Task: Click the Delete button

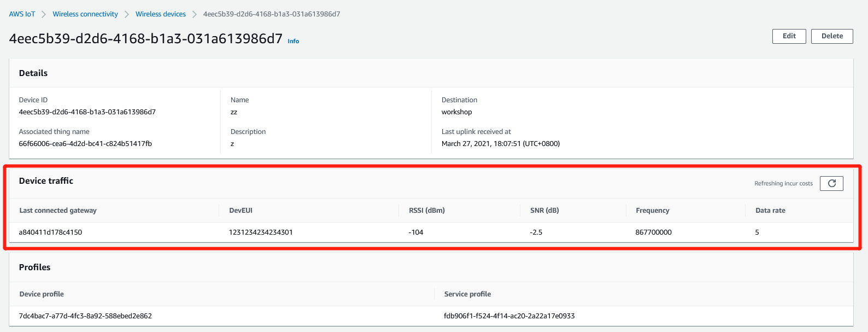Action: 832,36
